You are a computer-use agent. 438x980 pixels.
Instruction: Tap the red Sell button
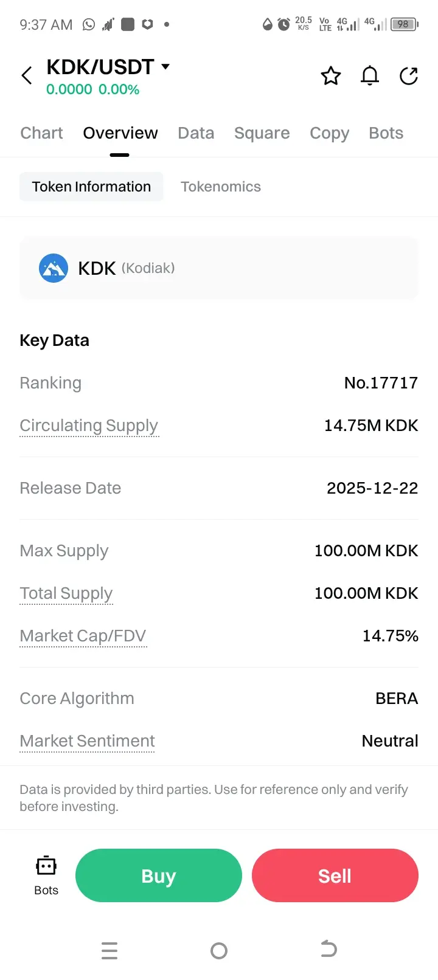[x=335, y=875]
